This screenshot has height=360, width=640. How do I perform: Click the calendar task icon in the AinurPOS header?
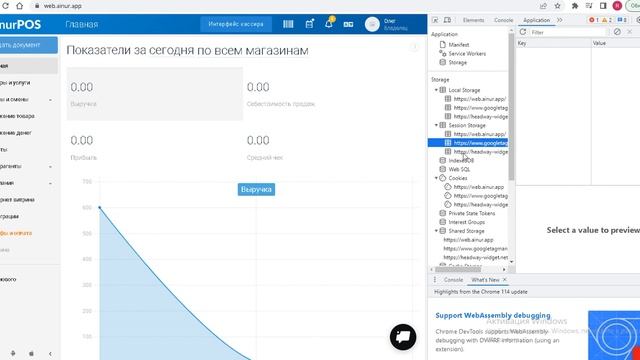click(309, 24)
